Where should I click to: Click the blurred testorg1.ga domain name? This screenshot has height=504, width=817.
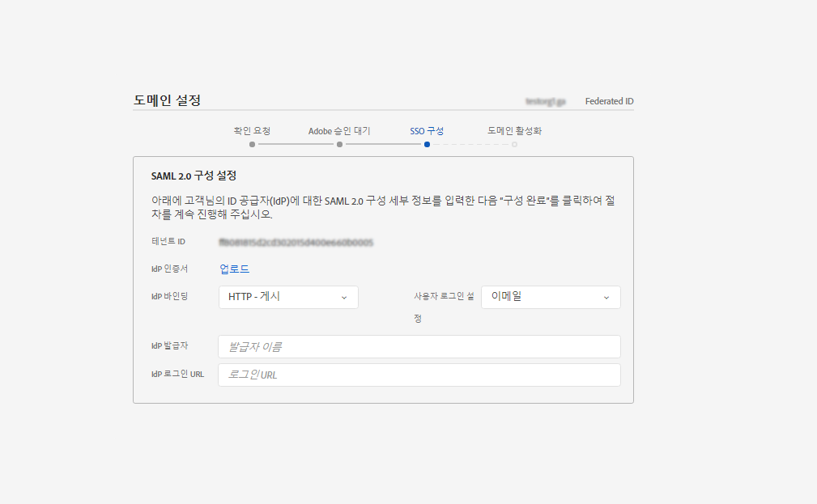(546, 100)
